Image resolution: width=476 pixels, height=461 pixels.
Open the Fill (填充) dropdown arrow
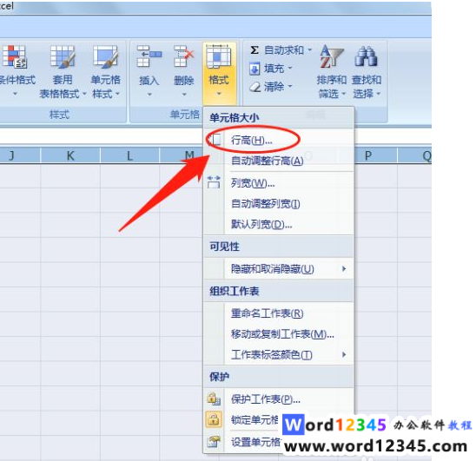coord(290,68)
